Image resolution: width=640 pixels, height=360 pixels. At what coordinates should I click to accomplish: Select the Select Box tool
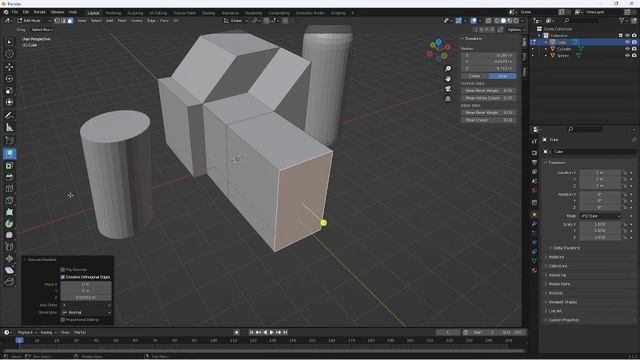(9, 42)
